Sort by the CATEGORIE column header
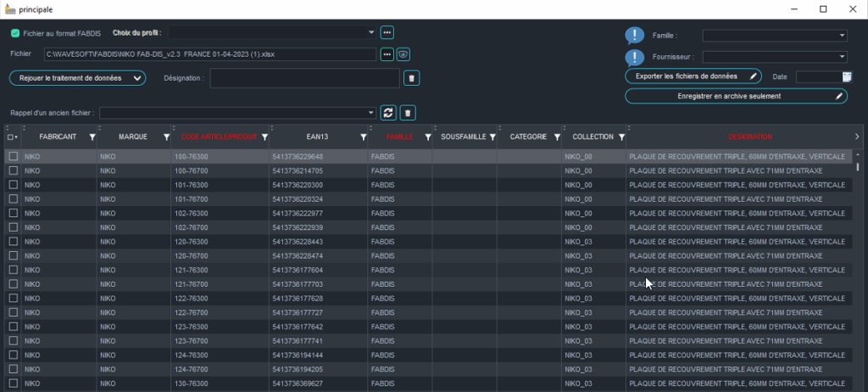This screenshot has width=868, height=392. tap(528, 137)
